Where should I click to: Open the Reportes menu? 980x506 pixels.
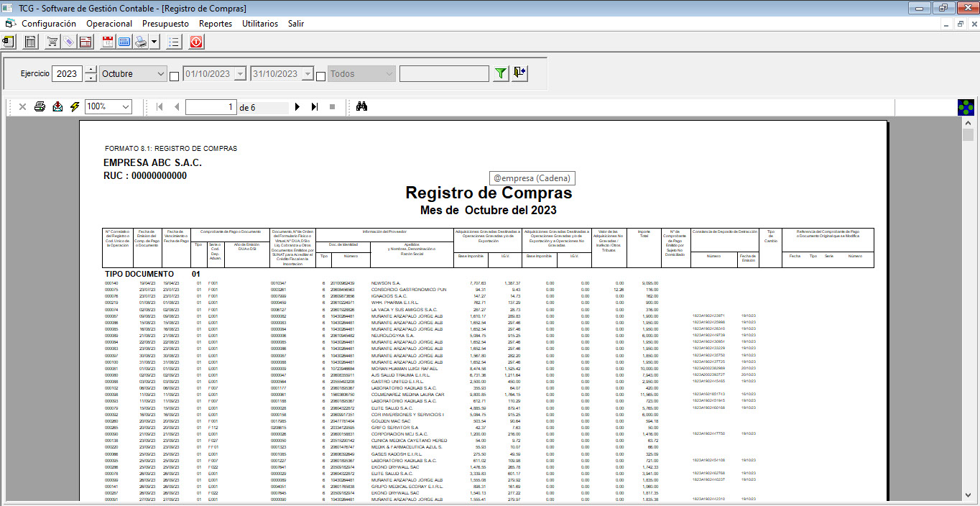(x=216, y=24)
